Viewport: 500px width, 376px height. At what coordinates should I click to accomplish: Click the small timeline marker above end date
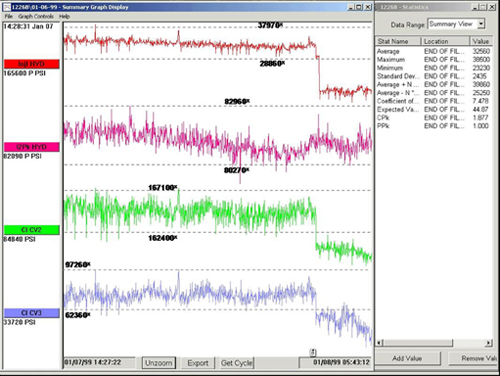pos(313,352)
